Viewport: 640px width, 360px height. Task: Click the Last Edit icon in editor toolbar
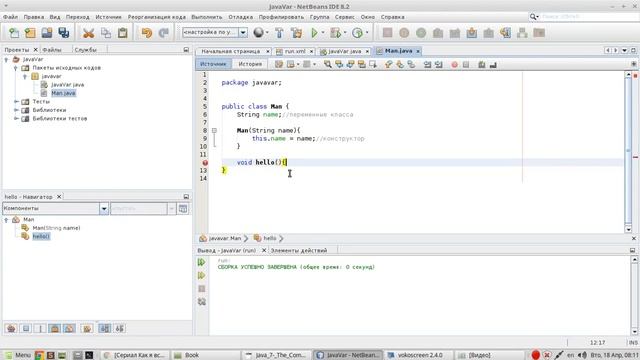click(x=279, y=64)
